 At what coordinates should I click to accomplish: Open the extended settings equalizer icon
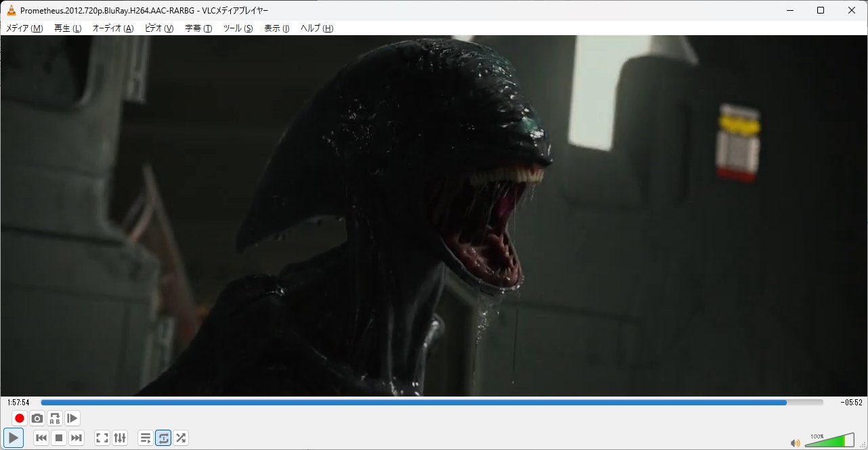[x=120, y=438]
